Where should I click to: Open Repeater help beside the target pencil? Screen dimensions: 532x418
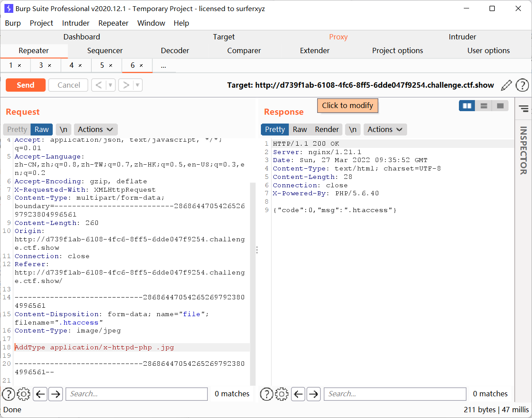522,85
